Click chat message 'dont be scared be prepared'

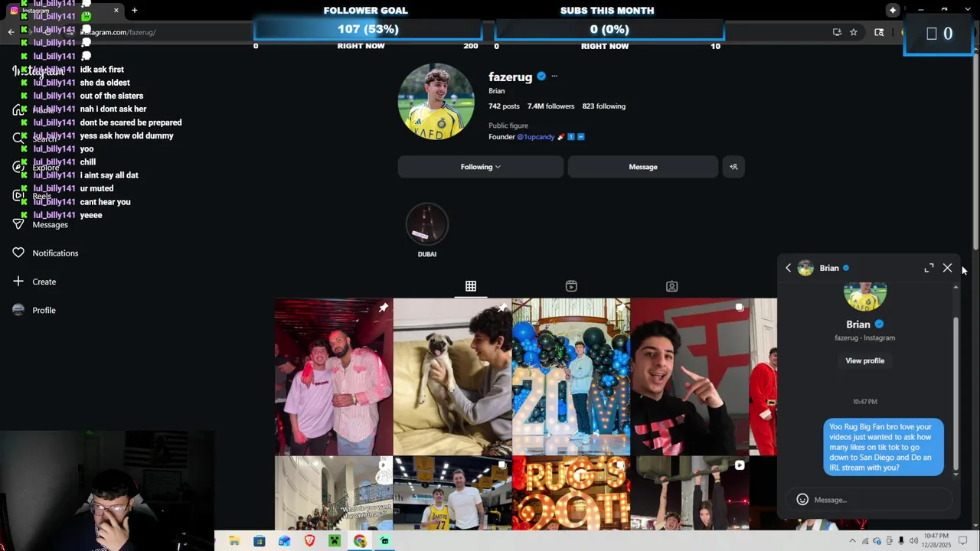pos(131,122)
